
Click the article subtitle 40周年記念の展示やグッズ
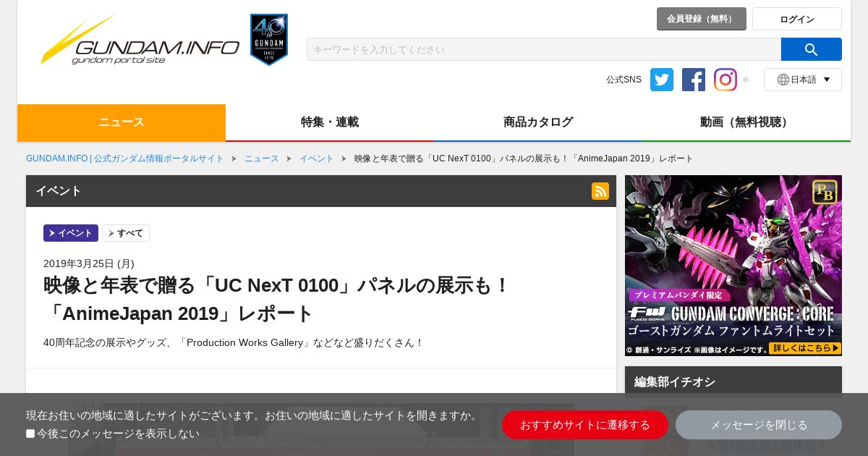[x=234, y=342]
